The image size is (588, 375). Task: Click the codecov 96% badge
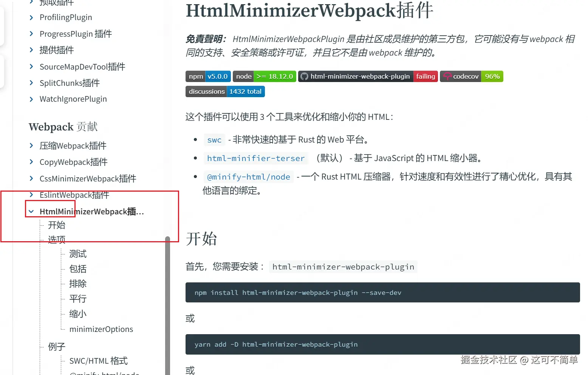point(472,76)
